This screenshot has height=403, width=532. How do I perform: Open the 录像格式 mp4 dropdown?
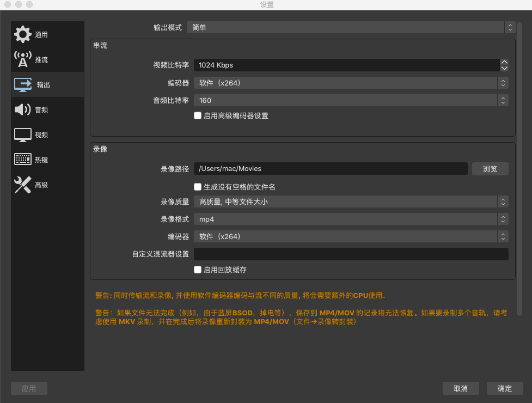(351, 219)
